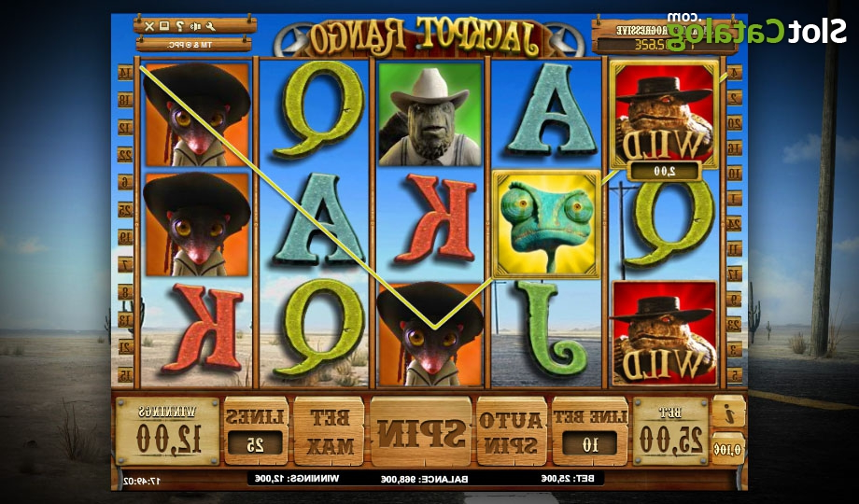859x504 pixels.
Task: Select payline number 4 marker
Action: click(734, 72)
